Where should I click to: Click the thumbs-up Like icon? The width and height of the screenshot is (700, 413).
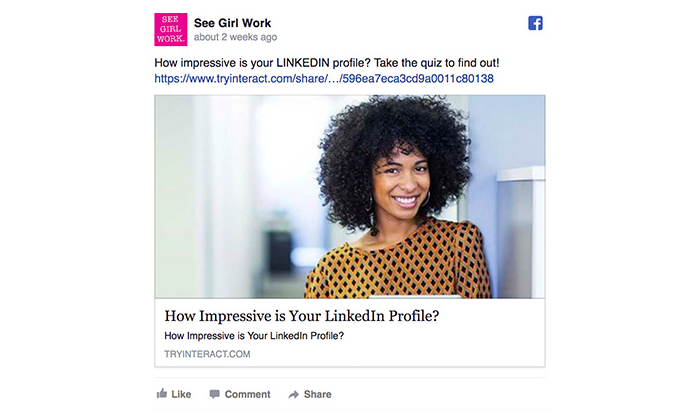click(x=162, y=393)
